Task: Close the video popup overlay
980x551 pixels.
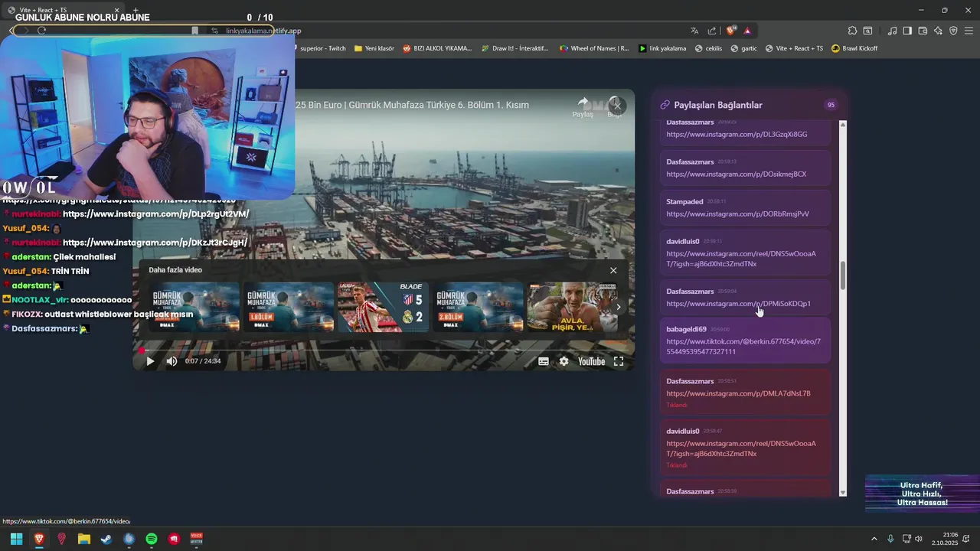Action: (617, 106)
